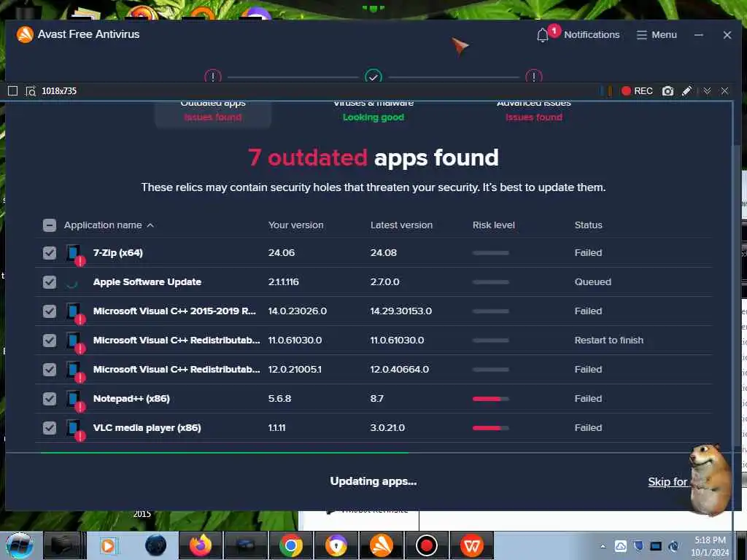This screenshot has height=560, width=747.
Task: Click the VLC media player risk level bar
Action: pyautogui.click(x=491, y=427)
